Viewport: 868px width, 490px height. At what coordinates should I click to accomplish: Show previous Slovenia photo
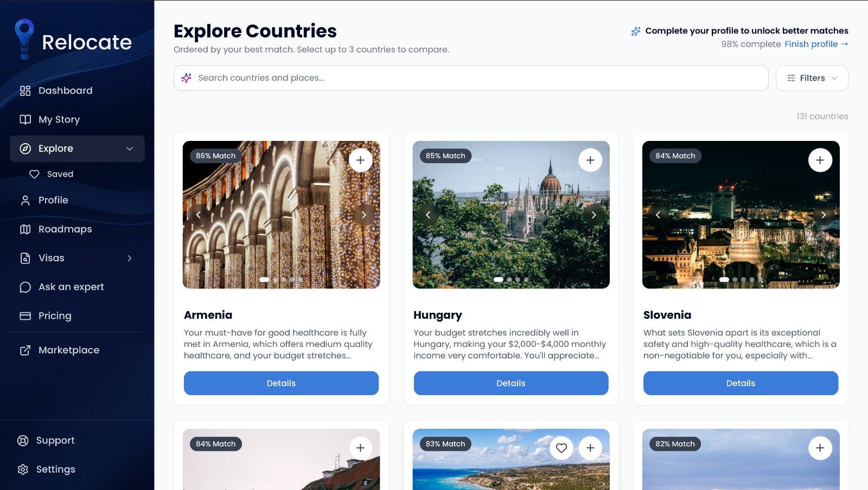(x=658, y=215)
